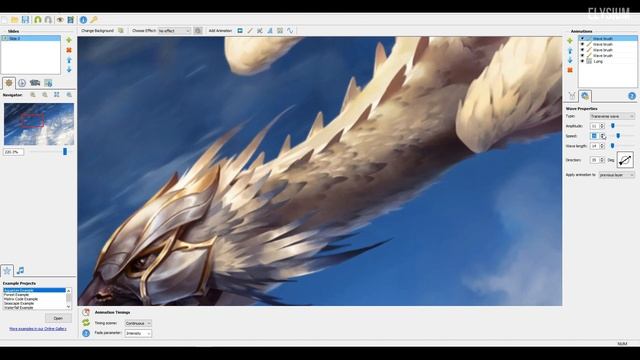Select the wave animation icon in Add Animation
This screenshot has width=640, height=360.
click(x=290, y=31)
